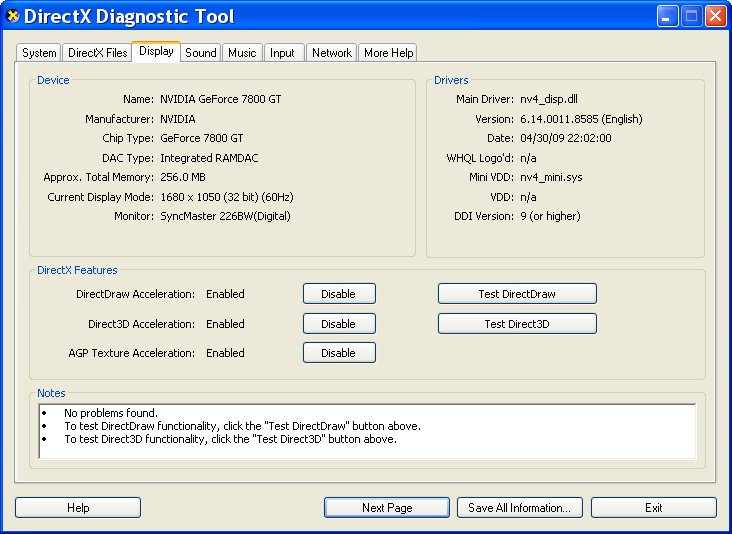This screenshot has height=534, width=732.
Task: Switch to the System tab
Action: click(39, 53)
